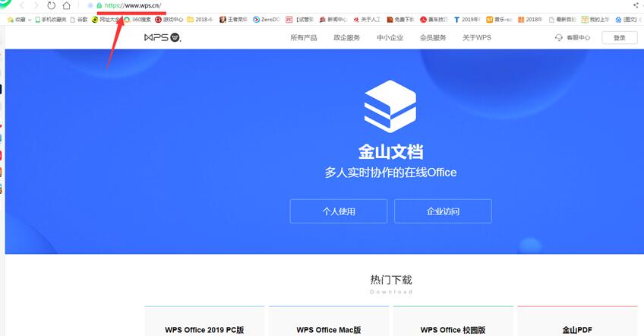
Task: Open the WPS Office 校园版 download card
Action: click(453, 322)
